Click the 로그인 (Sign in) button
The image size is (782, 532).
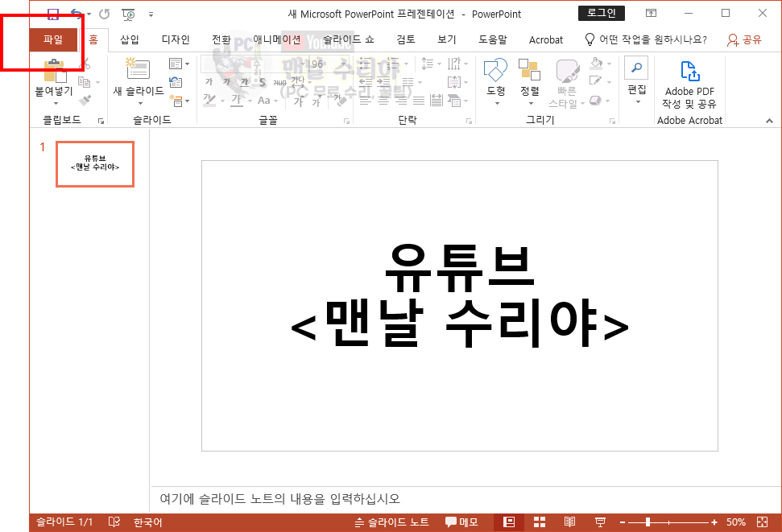(602, 13)
